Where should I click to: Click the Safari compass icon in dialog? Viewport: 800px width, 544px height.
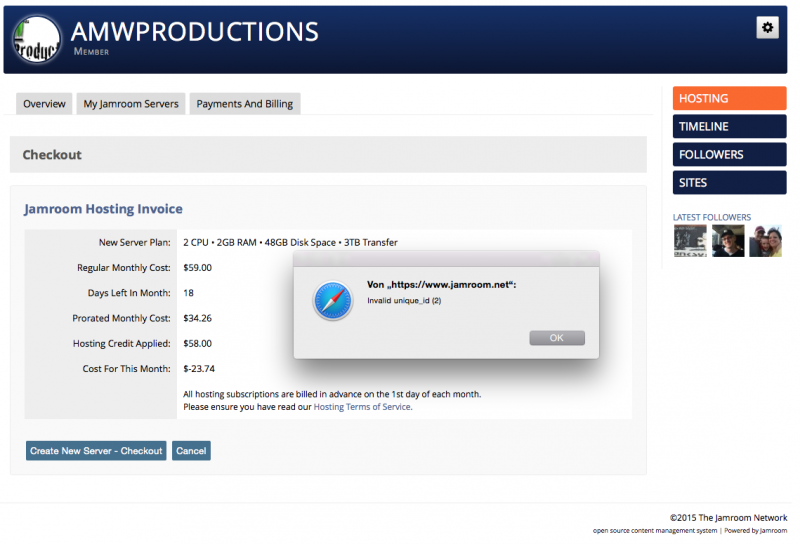(333, 301)
